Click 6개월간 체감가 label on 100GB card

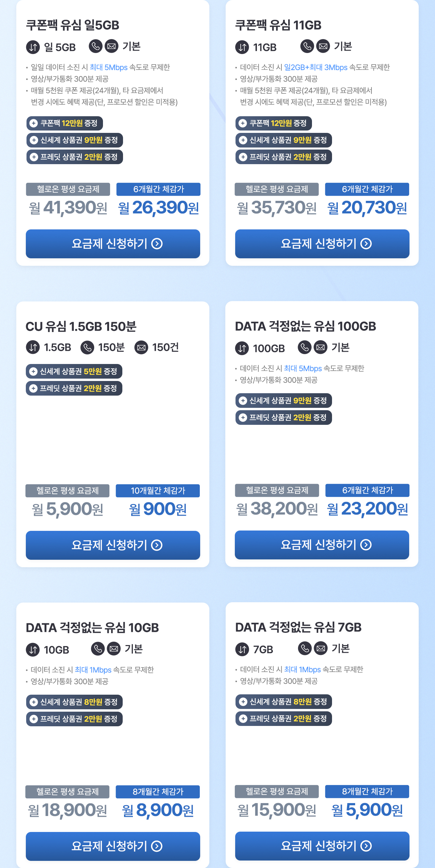[367, 490]
